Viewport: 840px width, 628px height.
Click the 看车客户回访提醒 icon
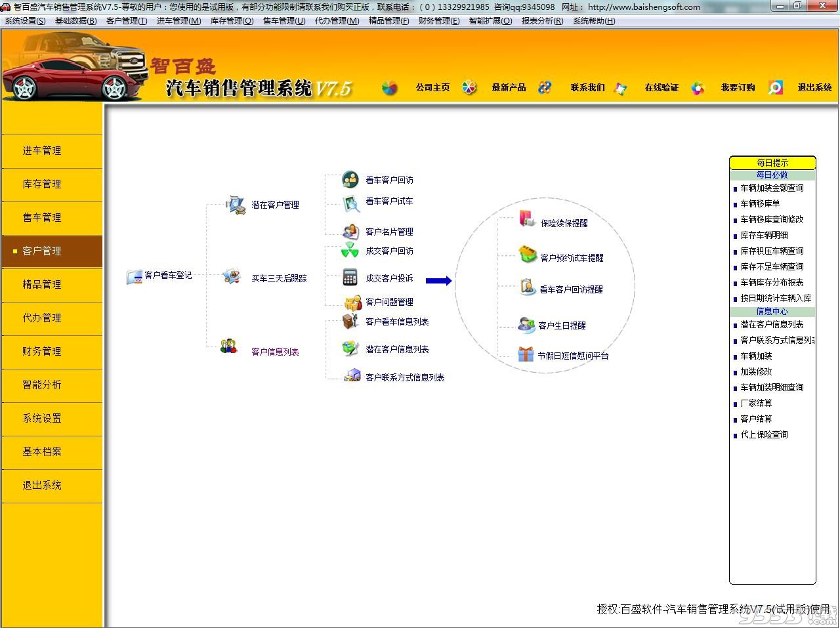[x=528, y=287]
